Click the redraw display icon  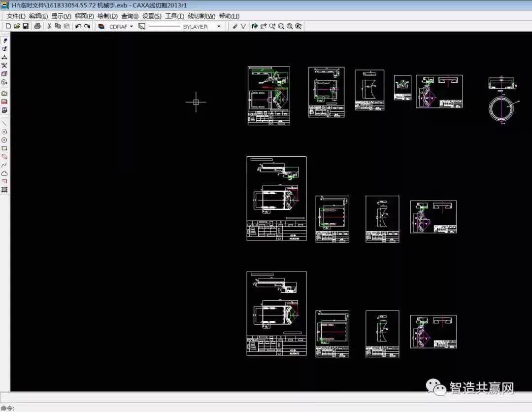click(x=255, y=26)
